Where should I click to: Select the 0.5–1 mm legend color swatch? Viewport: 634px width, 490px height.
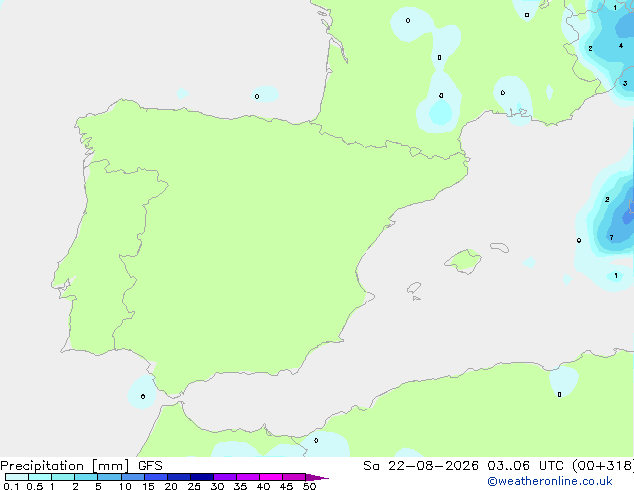click(40, 477)
